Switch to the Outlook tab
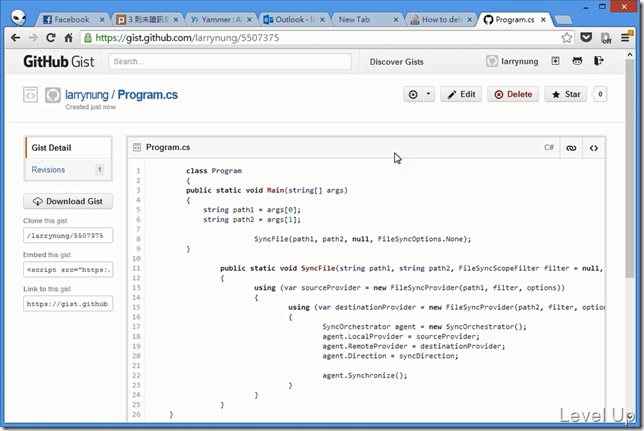Viewport: 644px width, 431px height. click(x=293, y=19)
